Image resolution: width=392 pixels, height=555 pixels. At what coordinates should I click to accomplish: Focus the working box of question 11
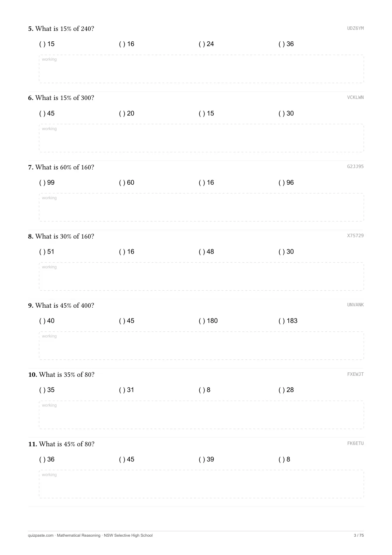point(201,484)
